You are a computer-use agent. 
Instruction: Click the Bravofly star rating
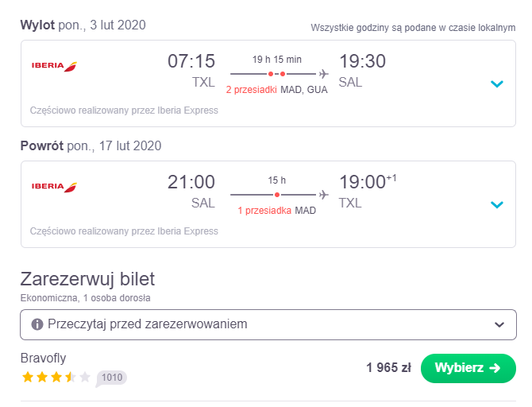[x=56, y=377]
